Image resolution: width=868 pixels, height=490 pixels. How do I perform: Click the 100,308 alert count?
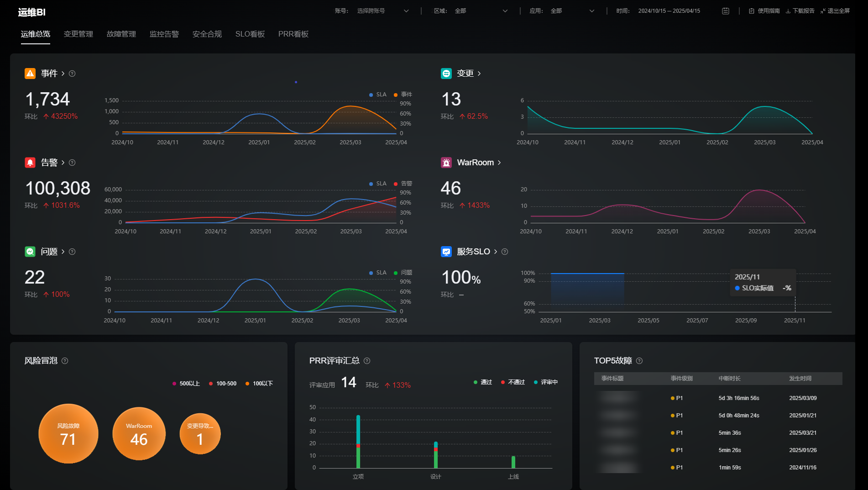point(58,188)
